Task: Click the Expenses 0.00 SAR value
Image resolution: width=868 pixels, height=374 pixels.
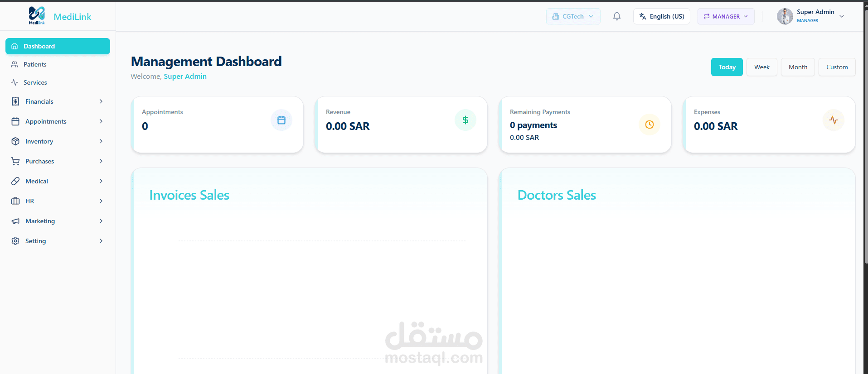Action: [x=716, y=126]
